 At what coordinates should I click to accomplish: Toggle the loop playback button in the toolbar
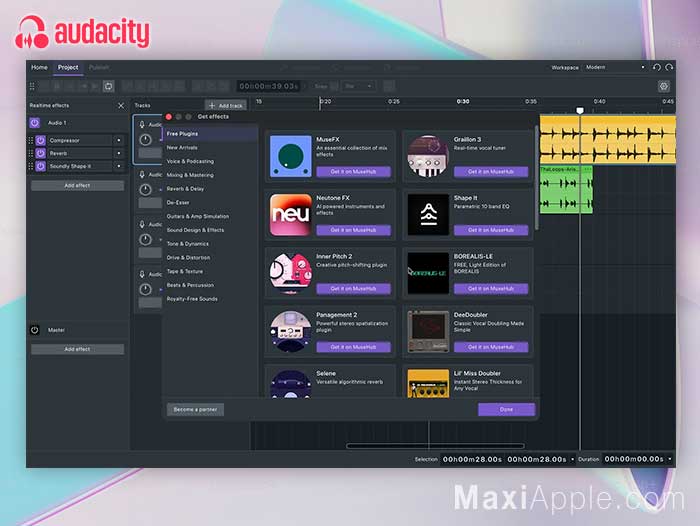[x=108, y=86]
